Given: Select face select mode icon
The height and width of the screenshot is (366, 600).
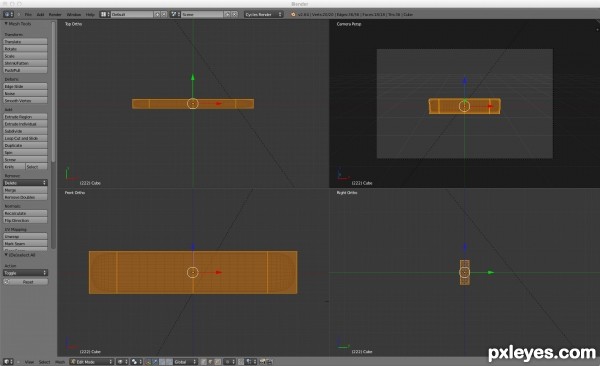Looking at the screenshot, I should (218, 361).
